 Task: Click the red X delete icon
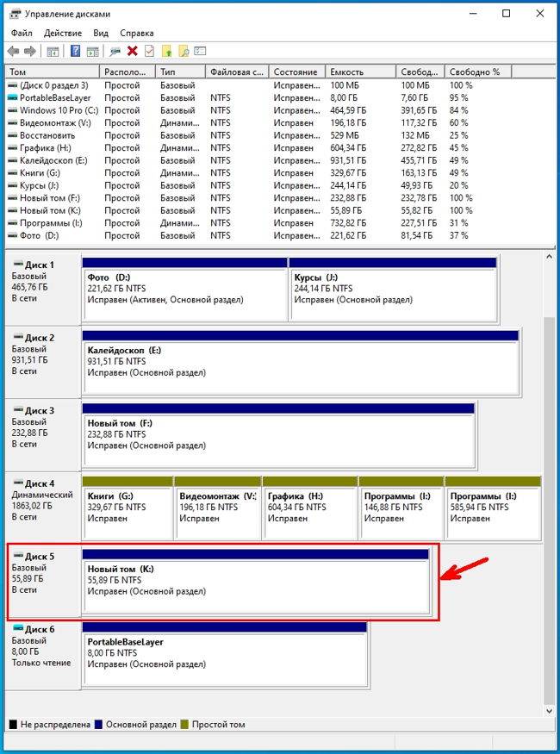click(x=132, y=51)
